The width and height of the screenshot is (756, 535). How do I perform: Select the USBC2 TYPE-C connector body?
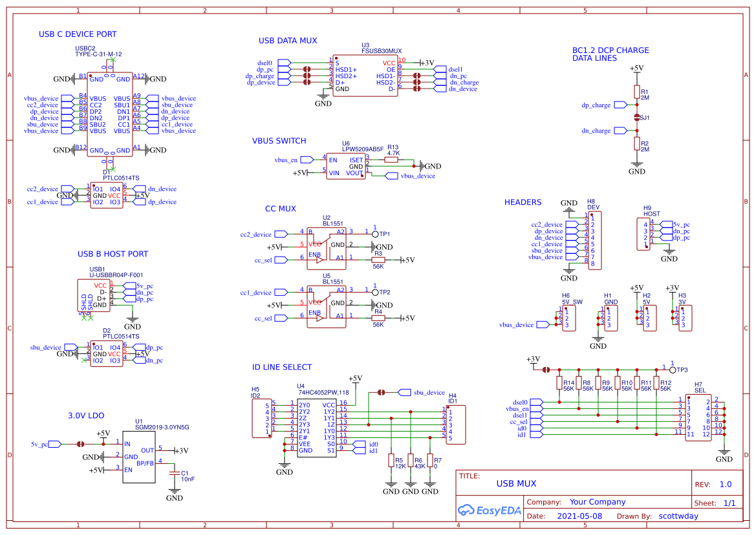point(109,114)
